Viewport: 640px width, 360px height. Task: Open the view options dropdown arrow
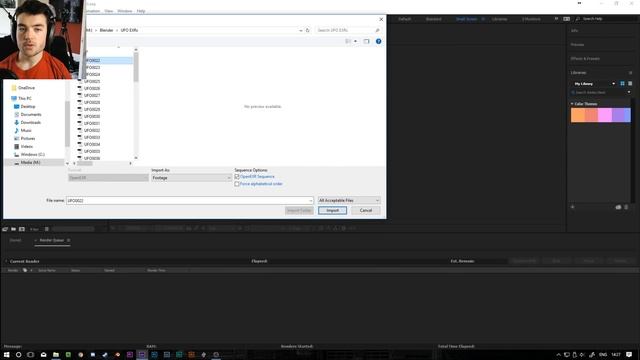(356, 41)
